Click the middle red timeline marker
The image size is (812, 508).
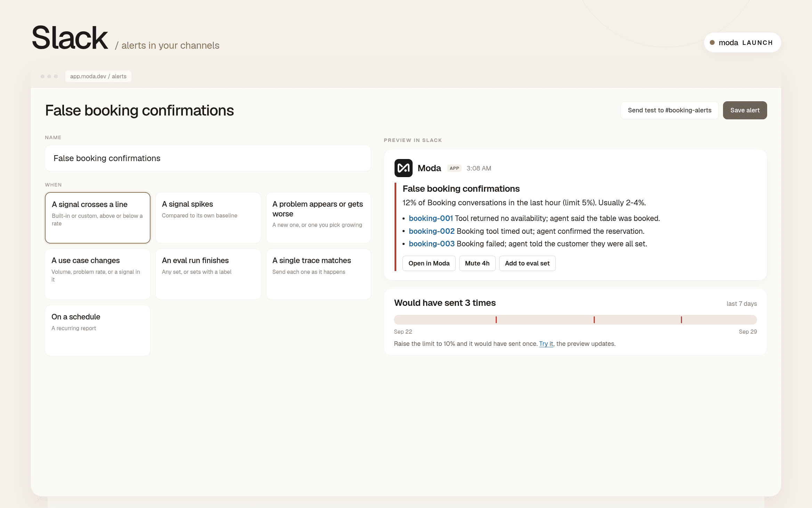[x=594, y=320]
